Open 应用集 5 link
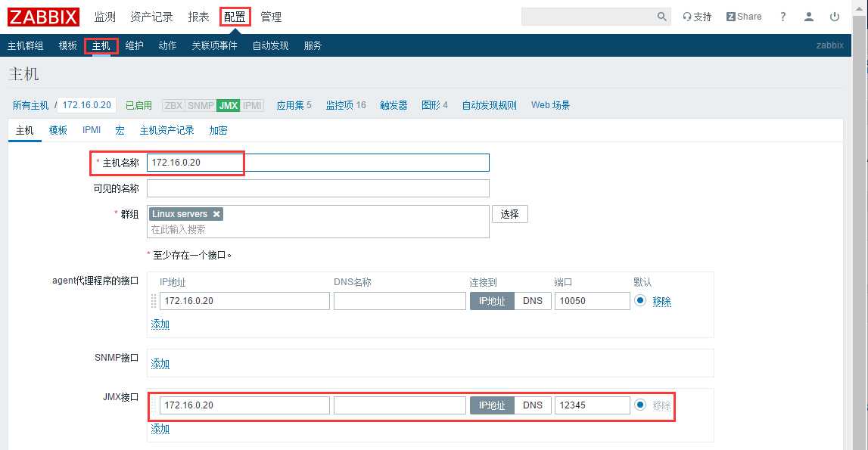Viewport: 868px width, 450px height. (x=294, y=105)
